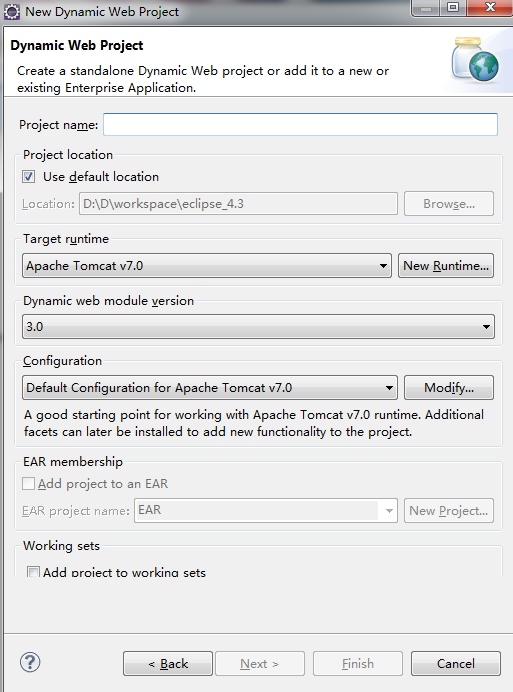Open the Configuration combo box
The height and width of the screenshot is (692, 513).
click(210, 387)
